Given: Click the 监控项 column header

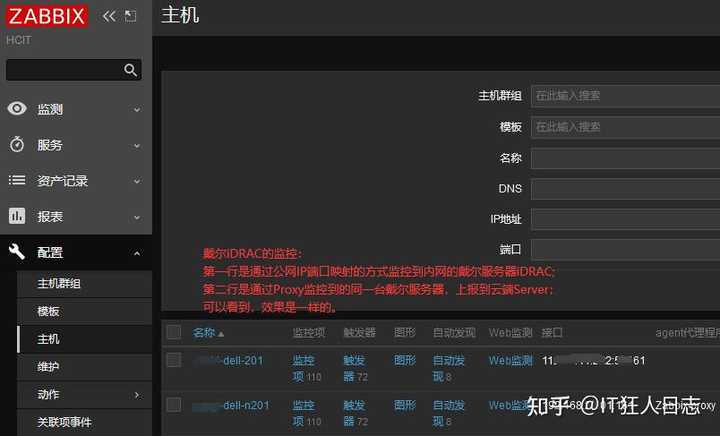Looking at the screenshot, I should pos(309,333).
